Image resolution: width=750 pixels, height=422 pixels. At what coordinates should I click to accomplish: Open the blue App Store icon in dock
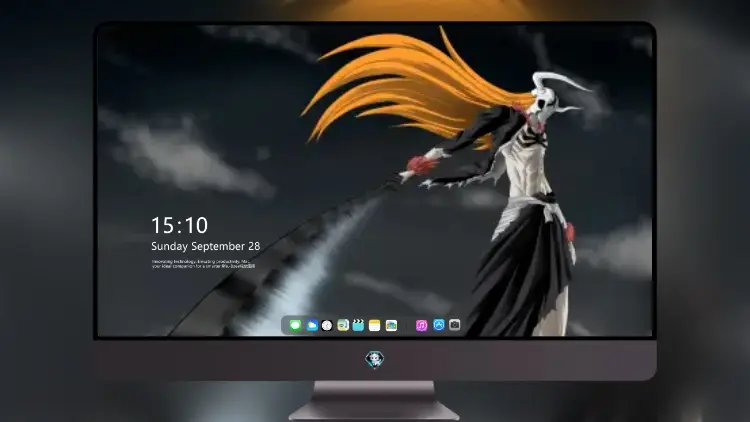[x=439, y=325]
